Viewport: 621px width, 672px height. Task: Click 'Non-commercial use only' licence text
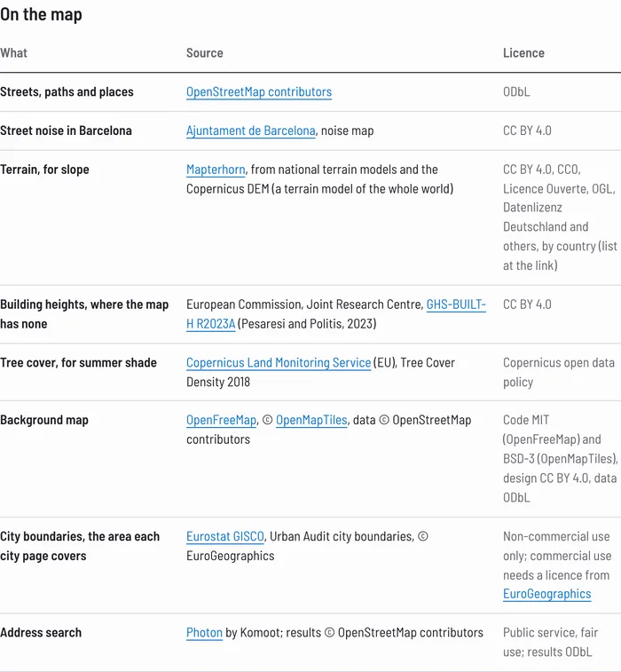556,546
